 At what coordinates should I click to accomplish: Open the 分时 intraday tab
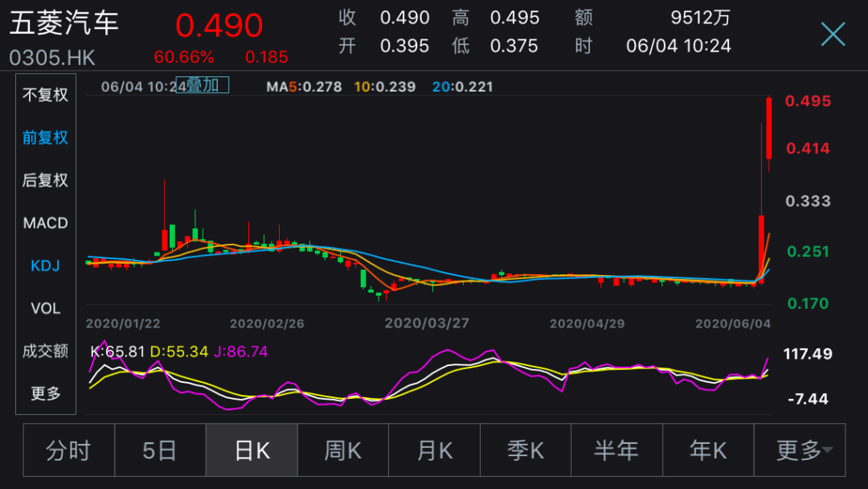pos(69,450)
